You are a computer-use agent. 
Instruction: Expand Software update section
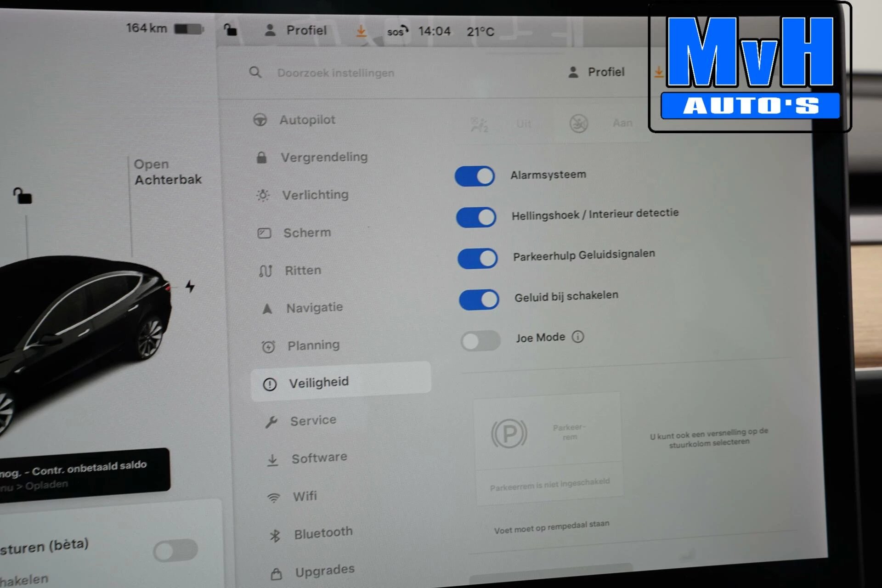(x=320, y=458)
